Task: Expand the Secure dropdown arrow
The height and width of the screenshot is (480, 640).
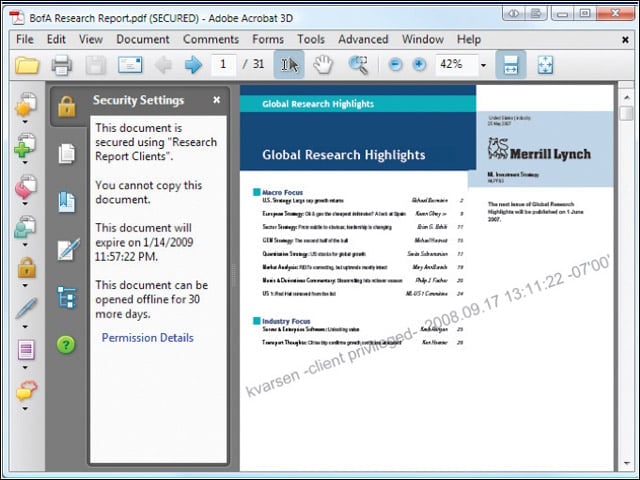Action: click(25, 286)
